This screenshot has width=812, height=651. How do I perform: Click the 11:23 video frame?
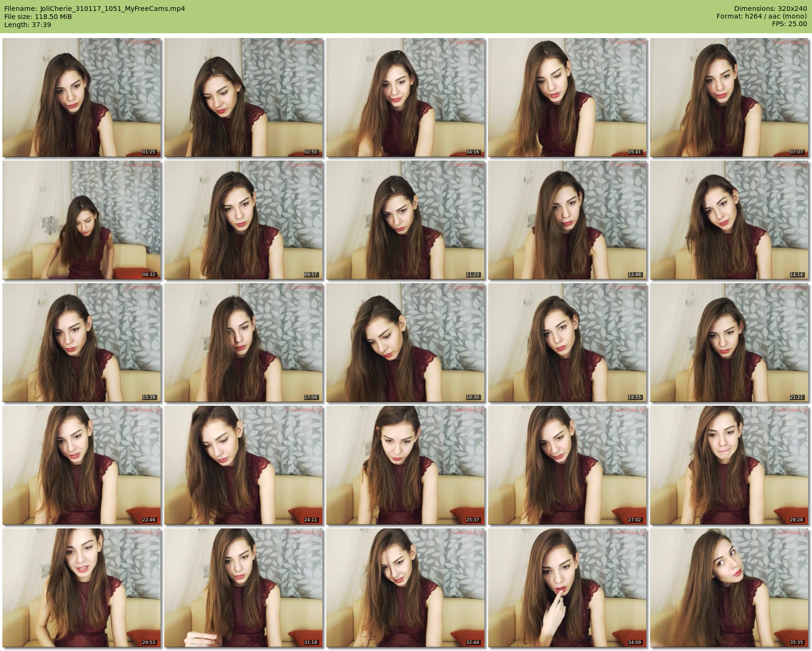click(x=406, y=220)
